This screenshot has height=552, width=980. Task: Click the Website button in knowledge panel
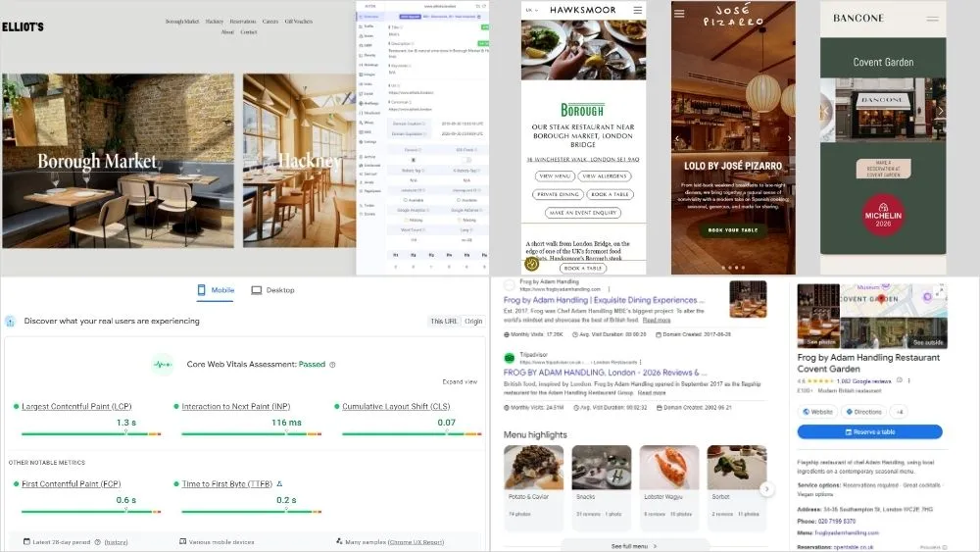point(817,412)
